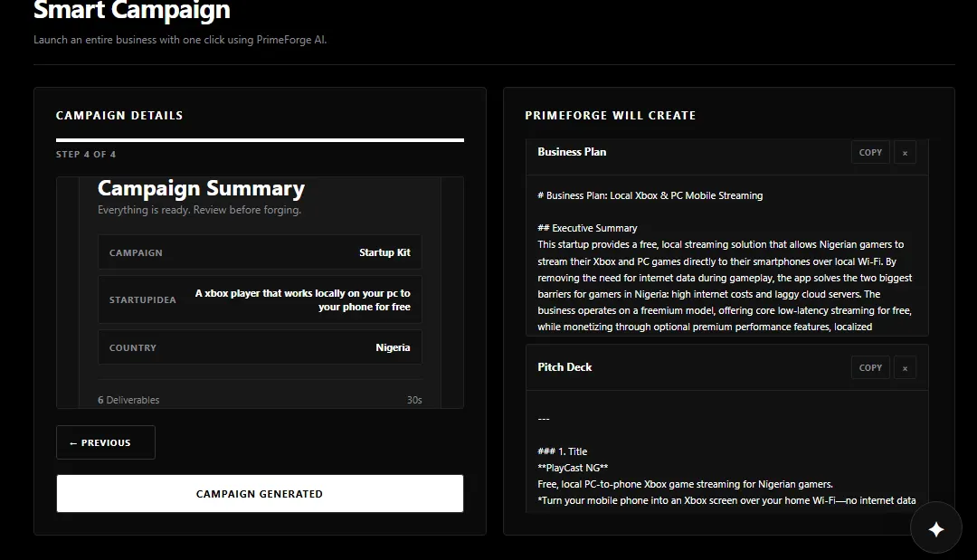
Task: Copy the Pitch Deck content
Action: coord(870,368)
